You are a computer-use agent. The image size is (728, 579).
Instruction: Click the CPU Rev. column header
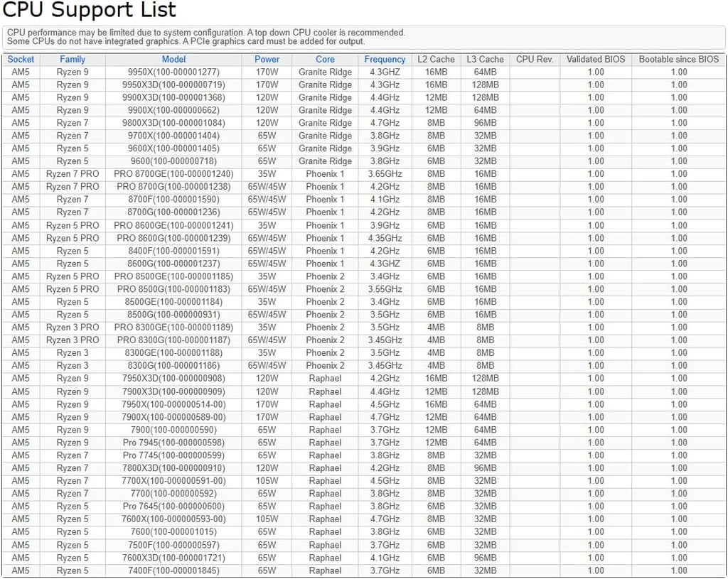tap(535, 60)
